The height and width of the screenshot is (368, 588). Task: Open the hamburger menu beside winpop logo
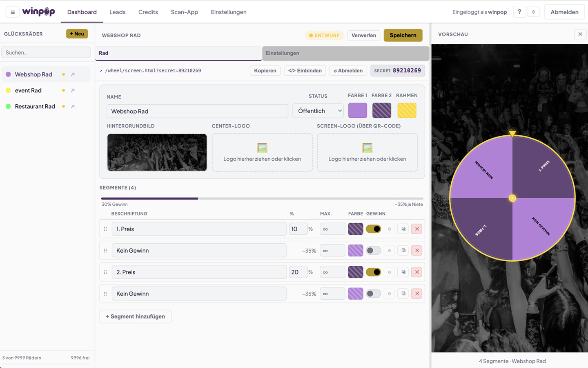tap(13, 12)
